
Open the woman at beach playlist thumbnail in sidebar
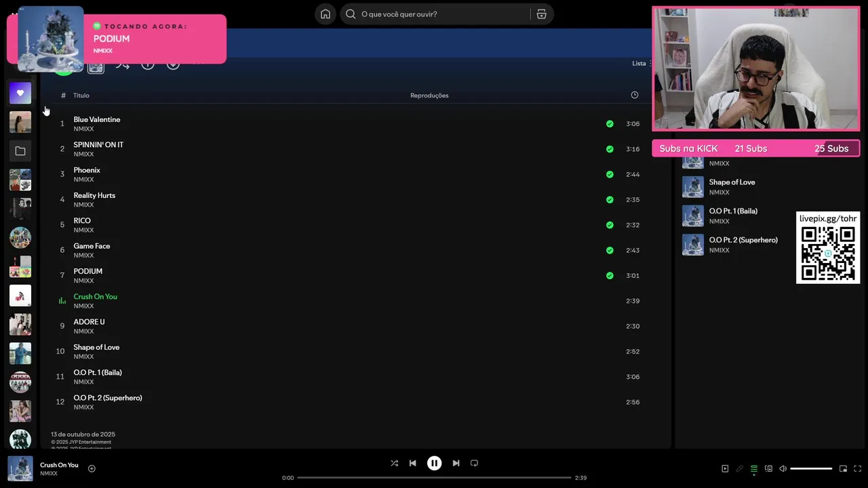click(x=20, y=122)
